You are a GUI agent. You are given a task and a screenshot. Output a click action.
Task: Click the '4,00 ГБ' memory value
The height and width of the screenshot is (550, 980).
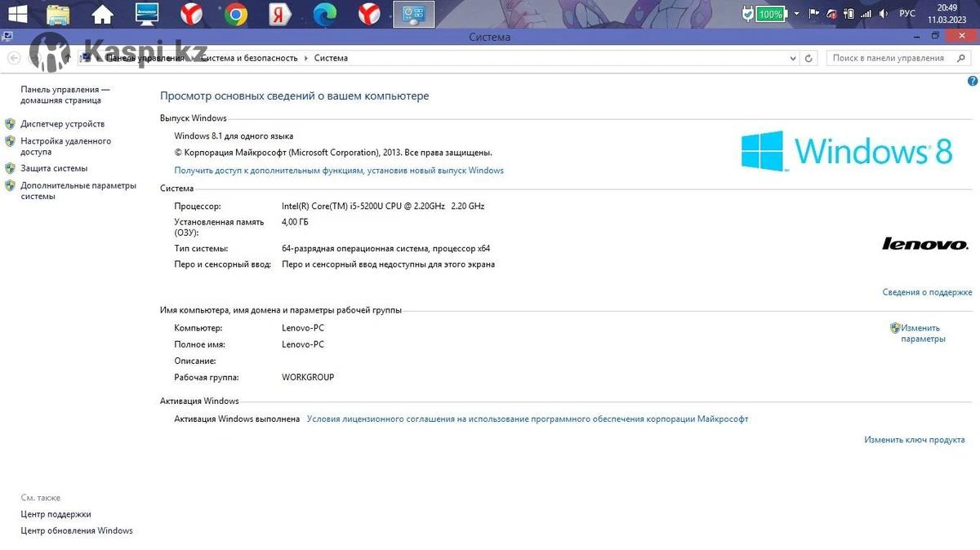click(x=295, y=222)
